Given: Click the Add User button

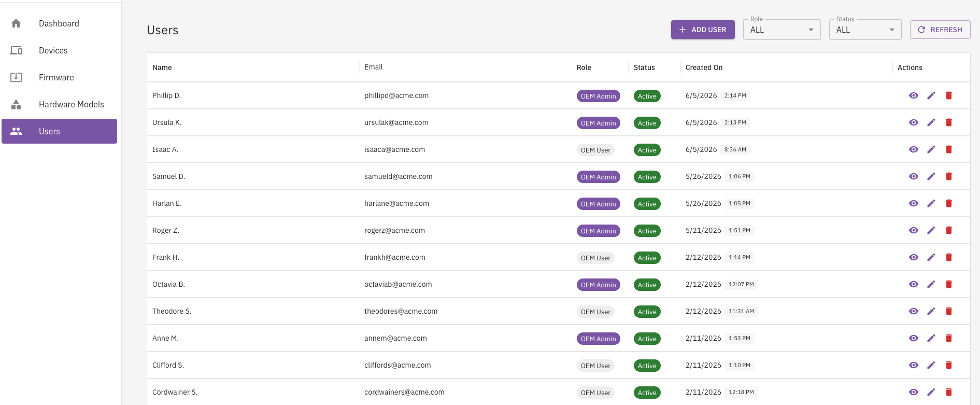Looking at the screenshot, I should click(x=703, y=30).
